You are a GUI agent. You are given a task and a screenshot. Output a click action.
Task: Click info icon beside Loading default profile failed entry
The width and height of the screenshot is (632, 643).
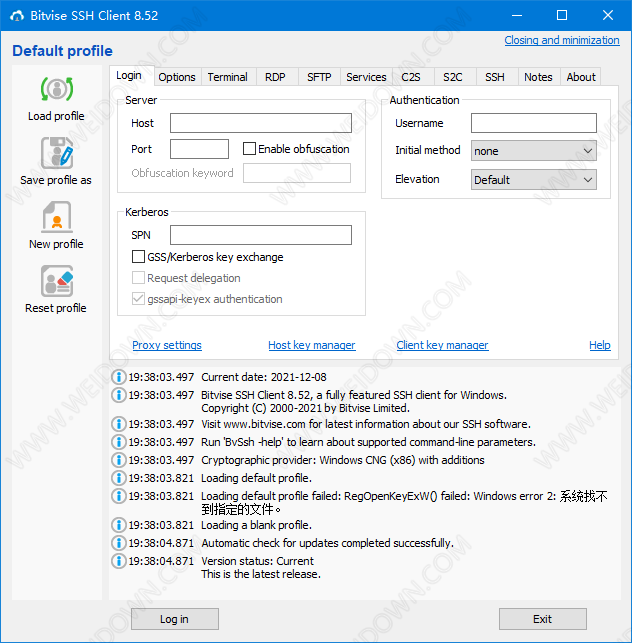[x=119, y=496]
